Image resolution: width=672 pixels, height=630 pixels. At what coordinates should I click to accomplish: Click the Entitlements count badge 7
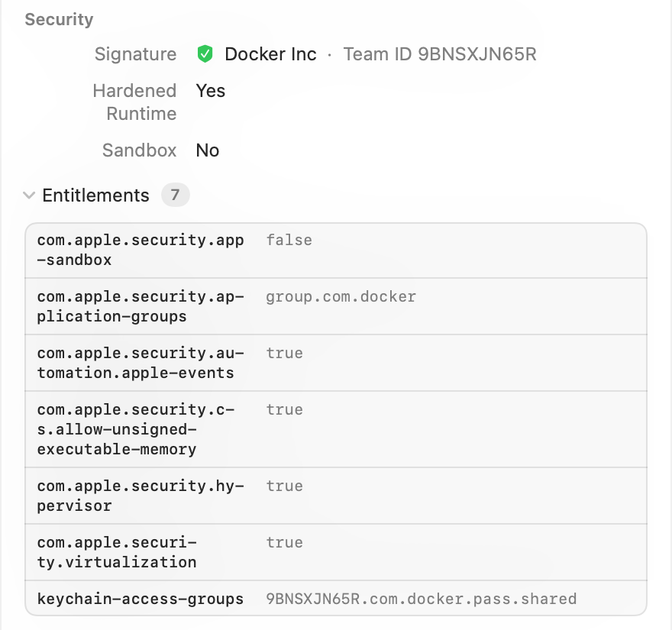176,195
